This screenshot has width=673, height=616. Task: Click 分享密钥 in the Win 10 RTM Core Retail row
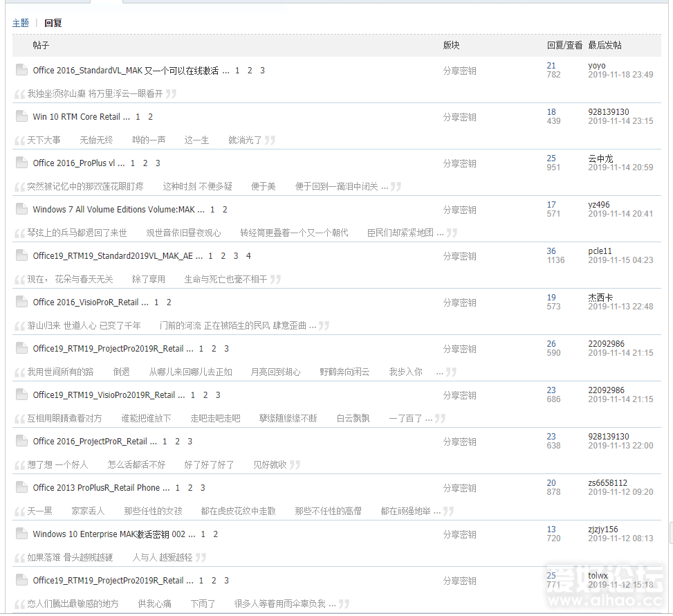click(459, 117)
